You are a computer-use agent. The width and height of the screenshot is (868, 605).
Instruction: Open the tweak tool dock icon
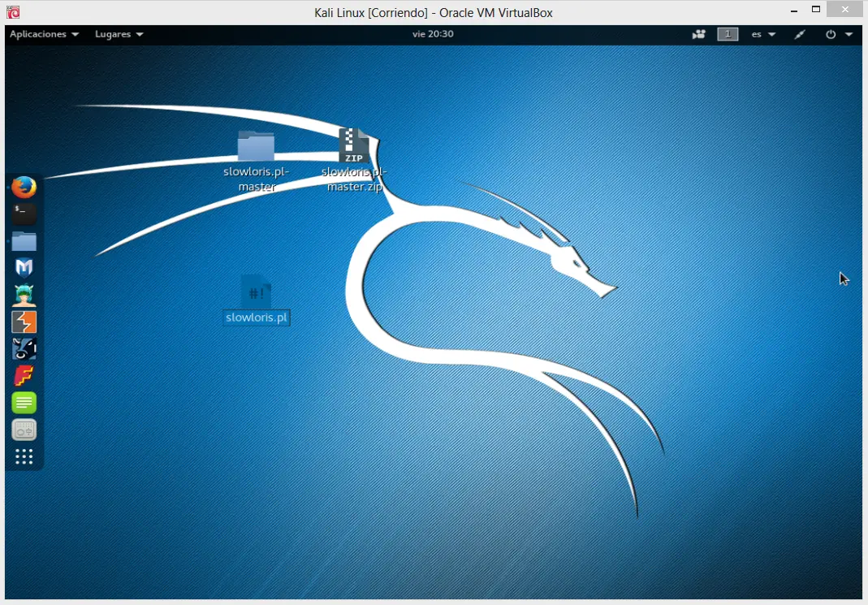pos(24,430)
